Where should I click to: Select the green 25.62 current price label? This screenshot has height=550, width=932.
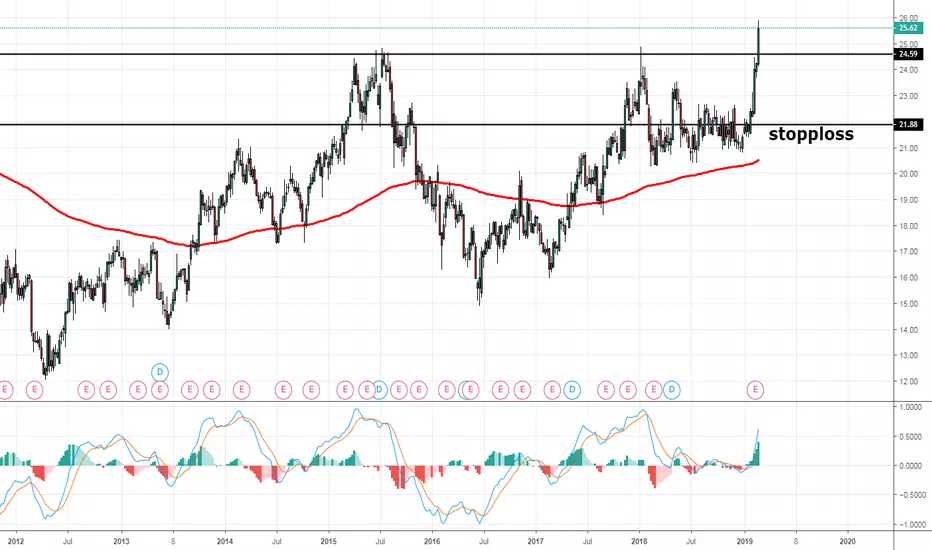[908, 28]
